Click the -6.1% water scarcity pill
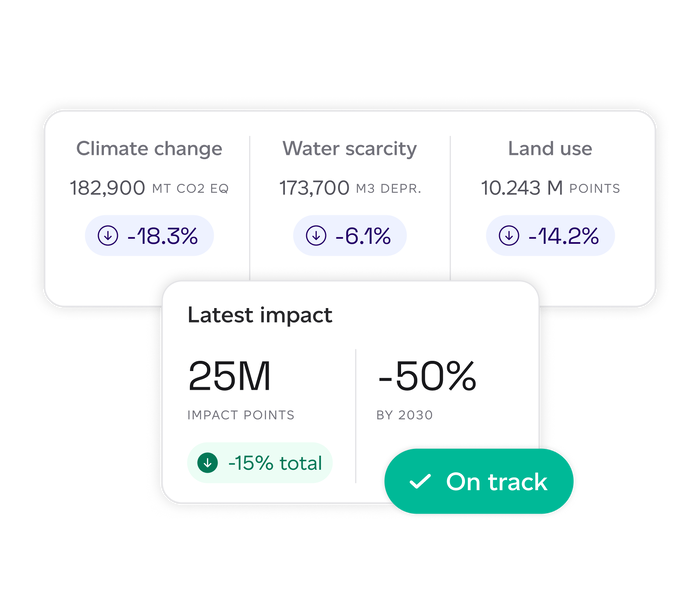This screenshot has width=700, height=614. point(349,237)
